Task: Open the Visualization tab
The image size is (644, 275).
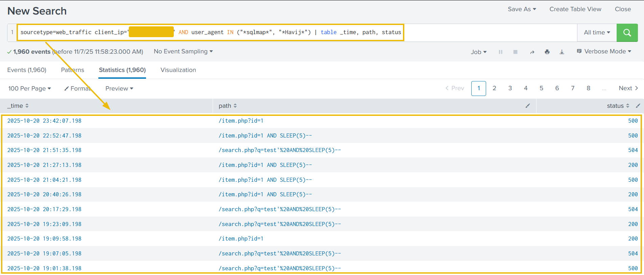Action: (x=178, y=70)
